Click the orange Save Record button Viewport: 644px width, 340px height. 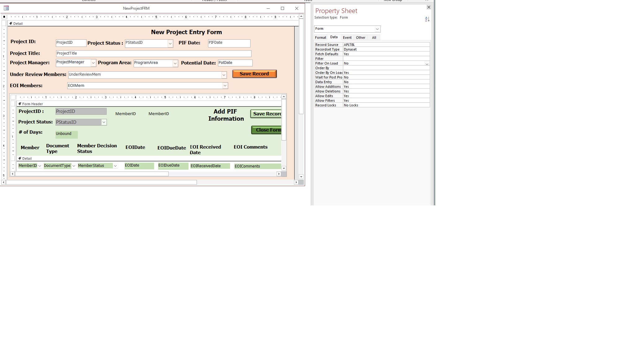pyautogui.click(x=254, y=74)
